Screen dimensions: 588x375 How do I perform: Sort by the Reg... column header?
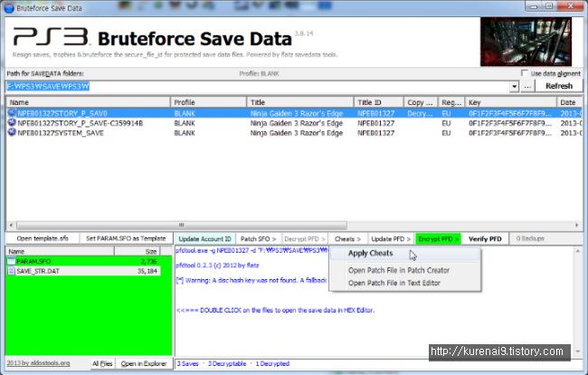451,102
